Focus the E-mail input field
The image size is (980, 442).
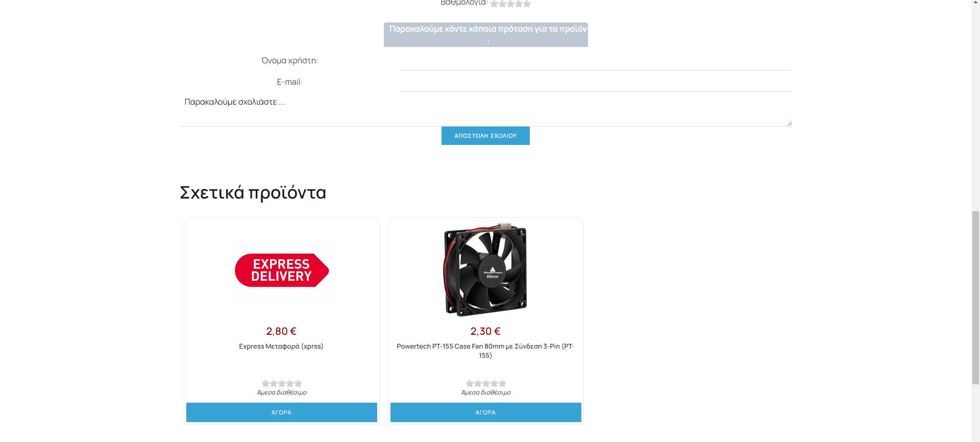click(x=596, y=82)
